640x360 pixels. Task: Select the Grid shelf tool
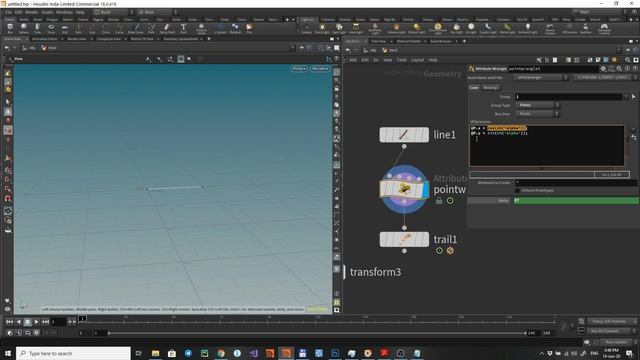[x=64, y=28]
